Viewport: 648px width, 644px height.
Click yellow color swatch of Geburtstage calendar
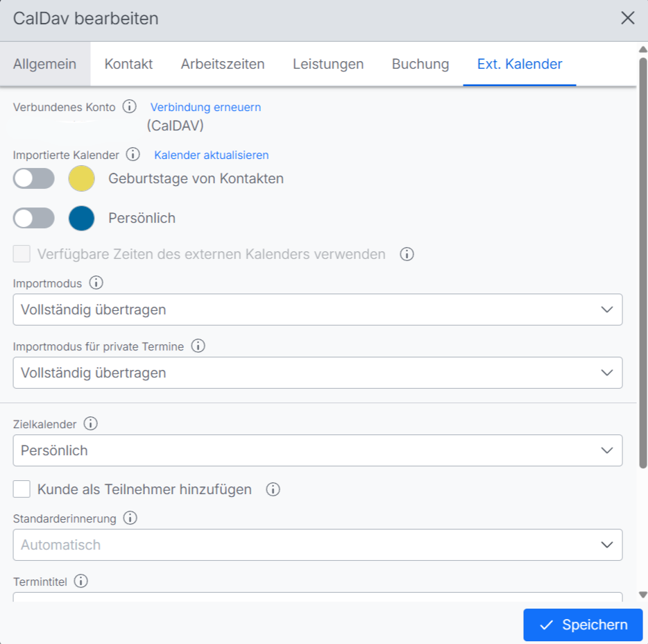point(81,178)
